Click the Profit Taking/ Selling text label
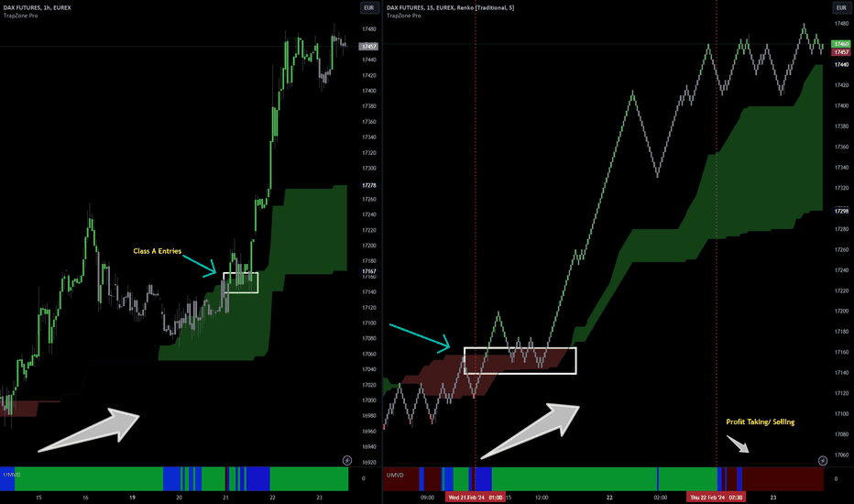The height and width of the screenshot is (504, 854). point(760,422)
